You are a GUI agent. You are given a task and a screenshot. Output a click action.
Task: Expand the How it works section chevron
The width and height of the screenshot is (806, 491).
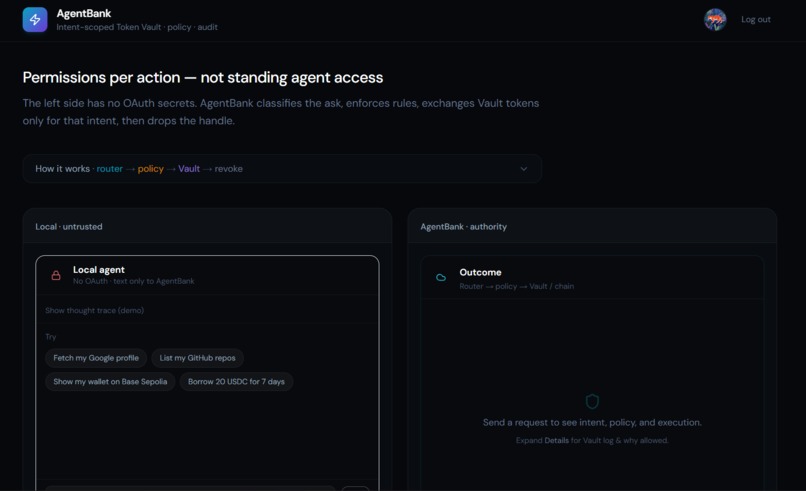[523, 169]
